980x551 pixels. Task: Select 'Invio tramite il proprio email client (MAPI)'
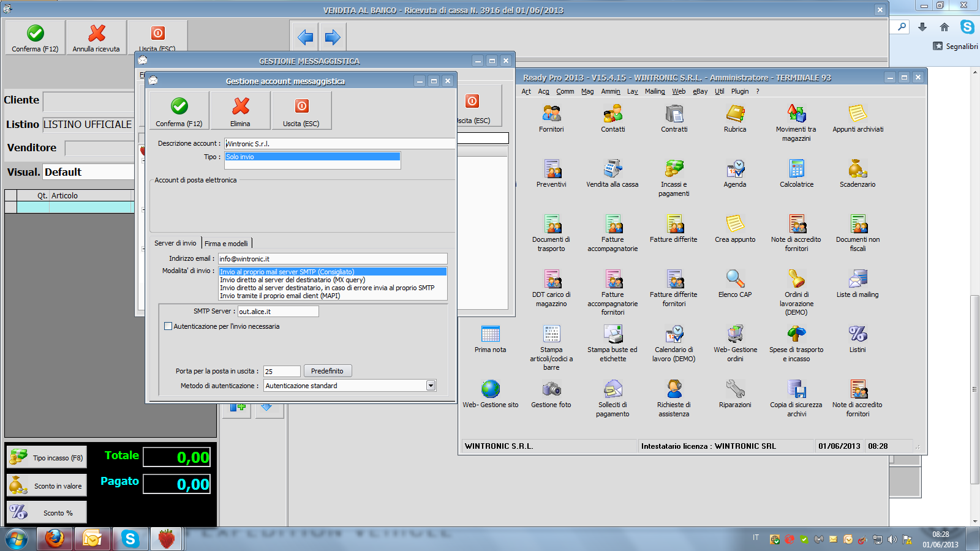coord(333,296)
